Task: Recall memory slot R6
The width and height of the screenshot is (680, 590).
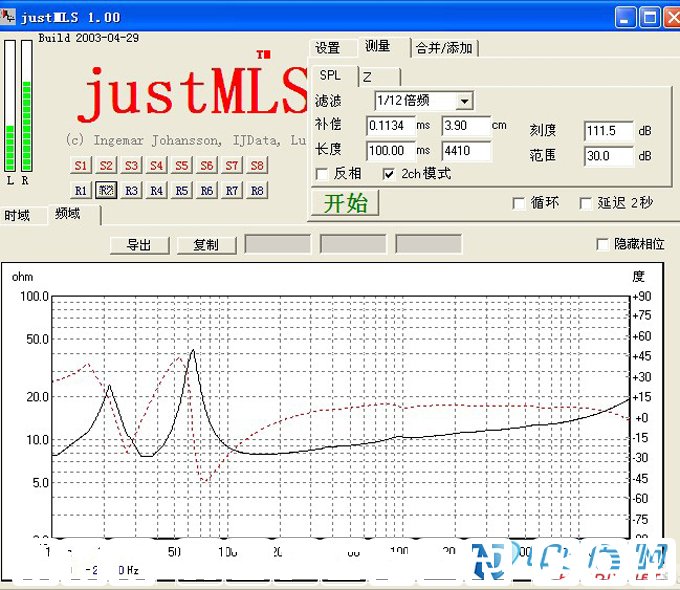Action: (206, 190)
